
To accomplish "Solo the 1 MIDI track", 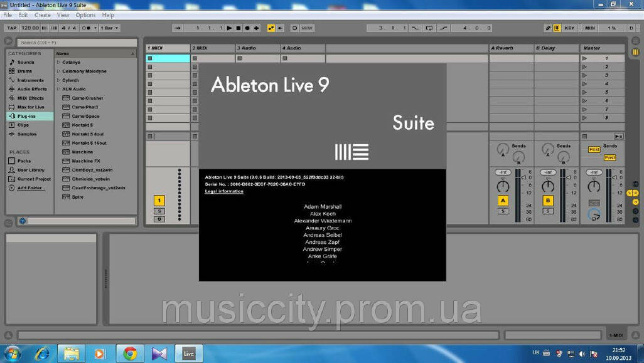I will point(159,211).
